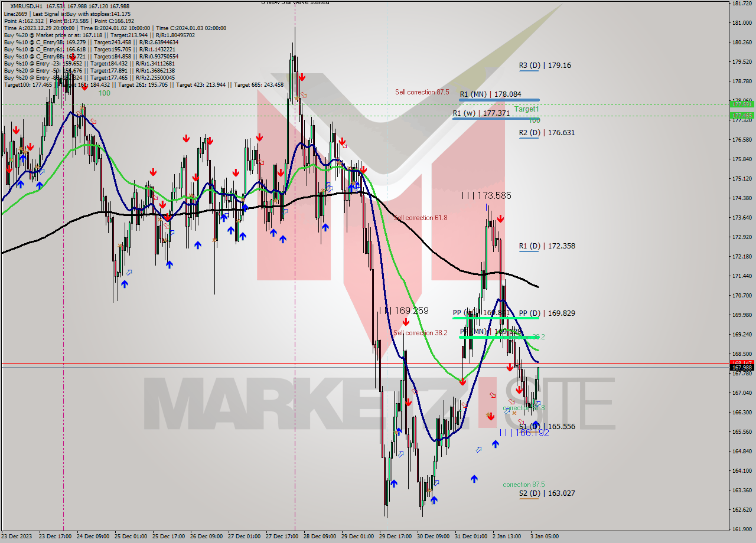
Task: Click the blue R1 (MN) horizontal line
Action: coord(500,100)
